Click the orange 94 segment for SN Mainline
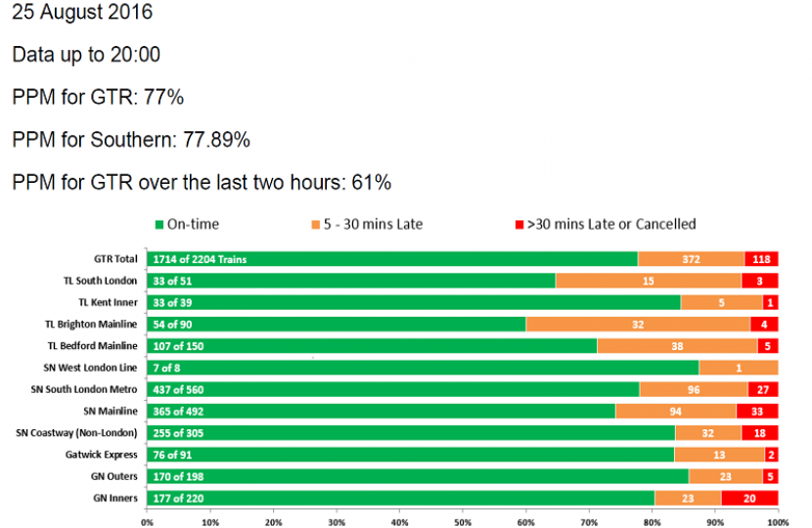The image size is (812, 528). pyautogui.click(x=675, y=411)
